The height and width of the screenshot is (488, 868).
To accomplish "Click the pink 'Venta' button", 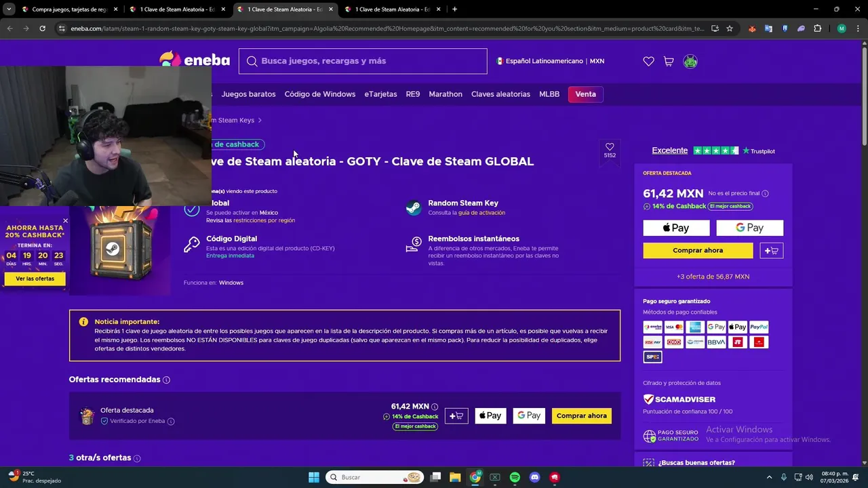I will point(586,94).
